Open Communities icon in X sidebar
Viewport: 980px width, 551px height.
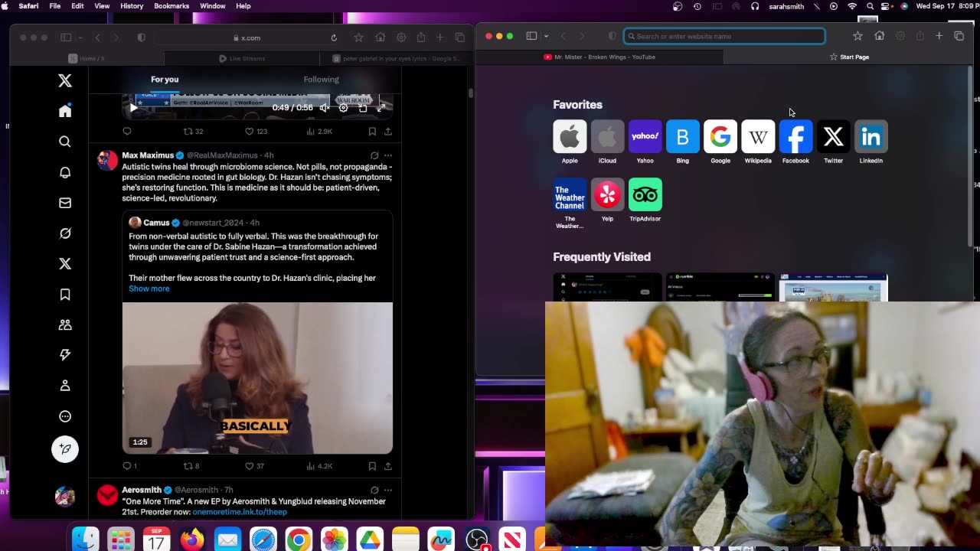point(65,325)
